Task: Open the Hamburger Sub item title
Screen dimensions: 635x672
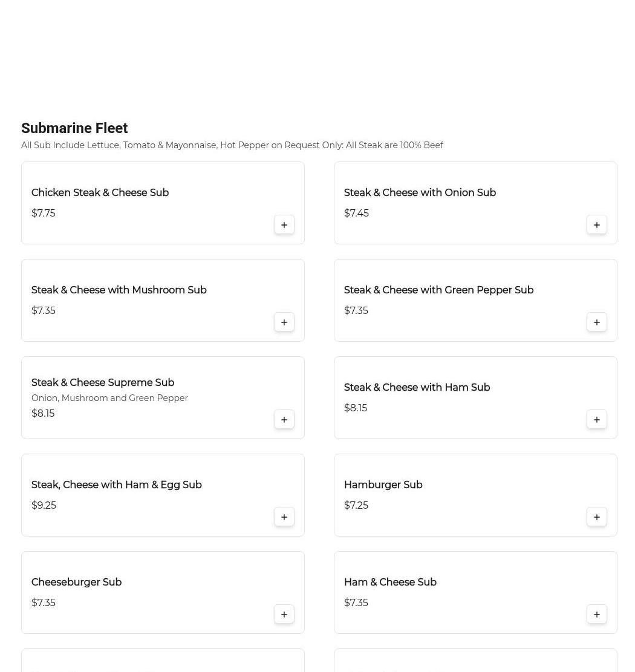Action: coord(383,485)
